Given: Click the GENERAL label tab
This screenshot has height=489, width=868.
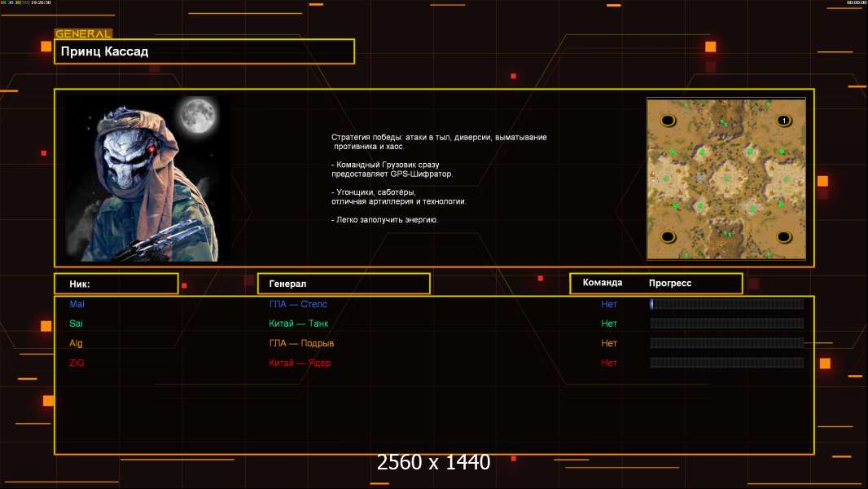Looking at the screenshot, I should click(x=82, y=34).
